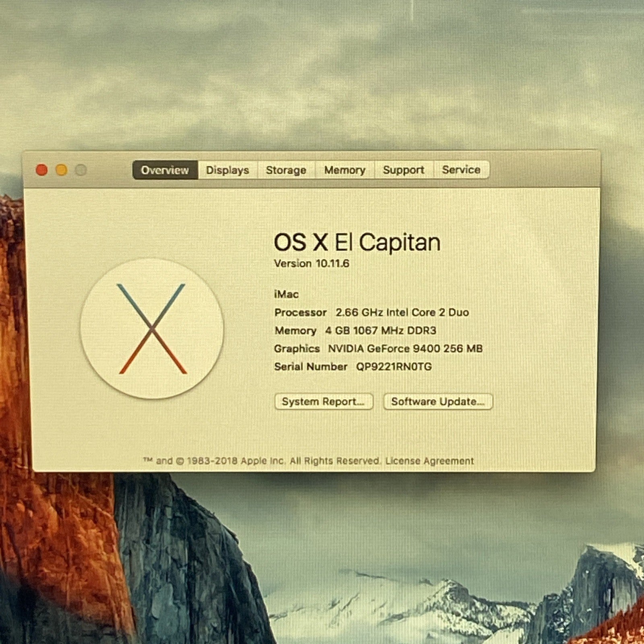The height and width of the screenshot is (644, 644).
Task: Switch to the Service tab
Action: tap(461, 170)
